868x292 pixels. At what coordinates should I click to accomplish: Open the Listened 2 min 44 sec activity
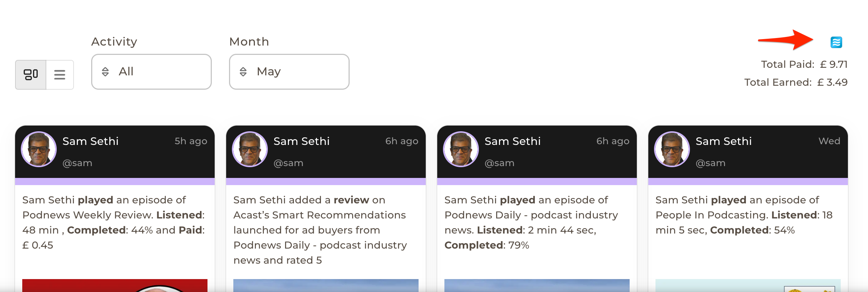tap(531, 222)
